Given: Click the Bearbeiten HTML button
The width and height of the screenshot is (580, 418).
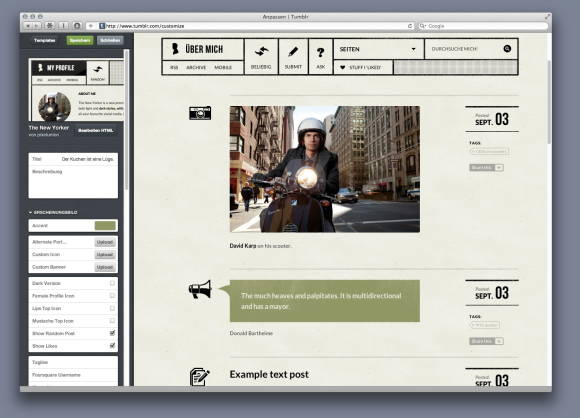Looking at the screenshot, I should click(x=95, y=130).
